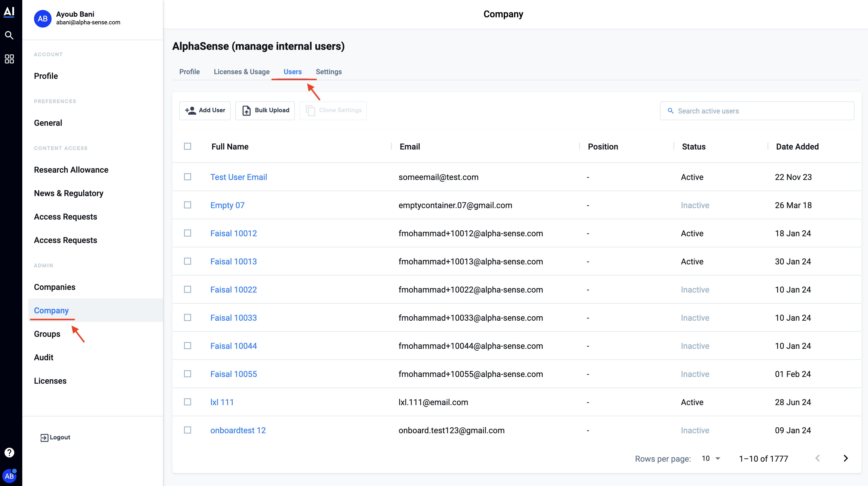The width and height of the screenshot is (868, 486).
Task: Click the Bulk Upload button
Action: pyautogui.click(x=265, y=111)
